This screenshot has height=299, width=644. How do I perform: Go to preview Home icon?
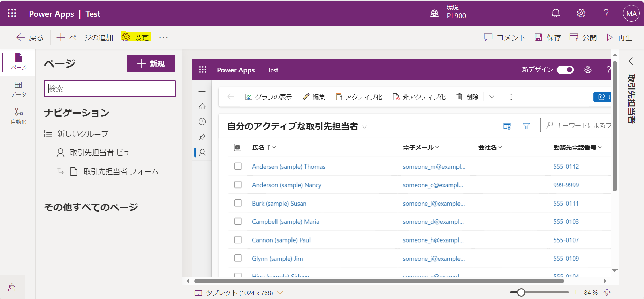(x=202, y=107)
